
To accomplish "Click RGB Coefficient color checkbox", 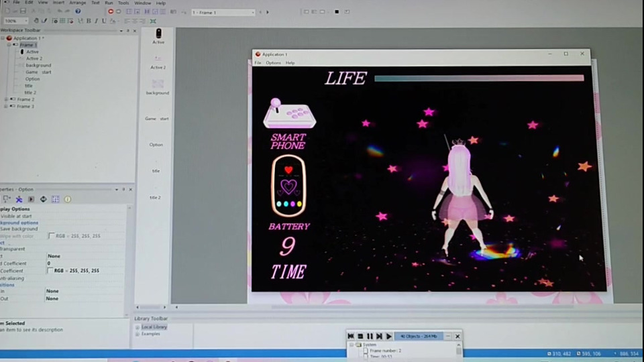I will tap(50, 270).
